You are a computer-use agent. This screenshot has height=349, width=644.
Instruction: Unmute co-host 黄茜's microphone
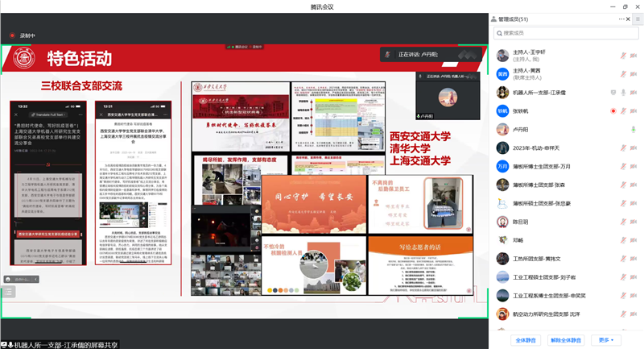point(623,74)
